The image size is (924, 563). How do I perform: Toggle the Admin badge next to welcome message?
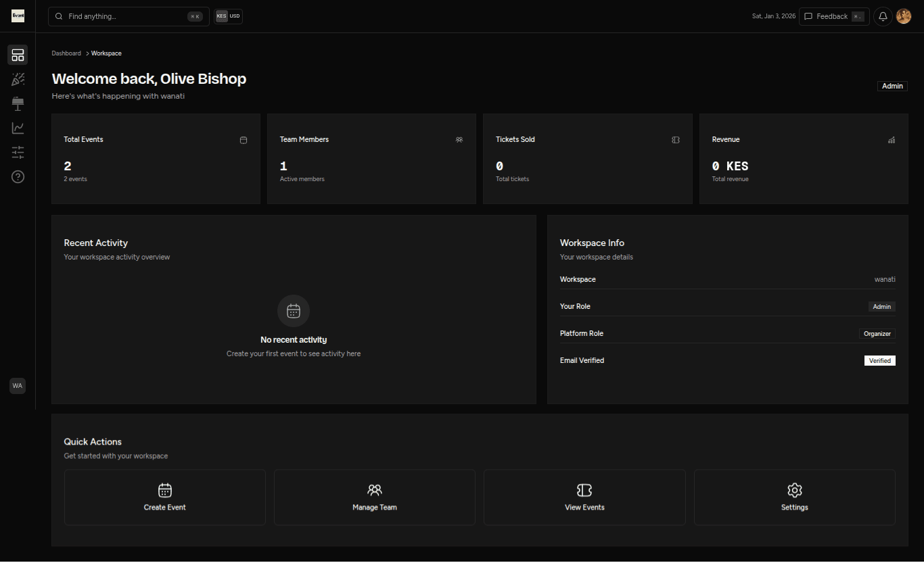892,86
